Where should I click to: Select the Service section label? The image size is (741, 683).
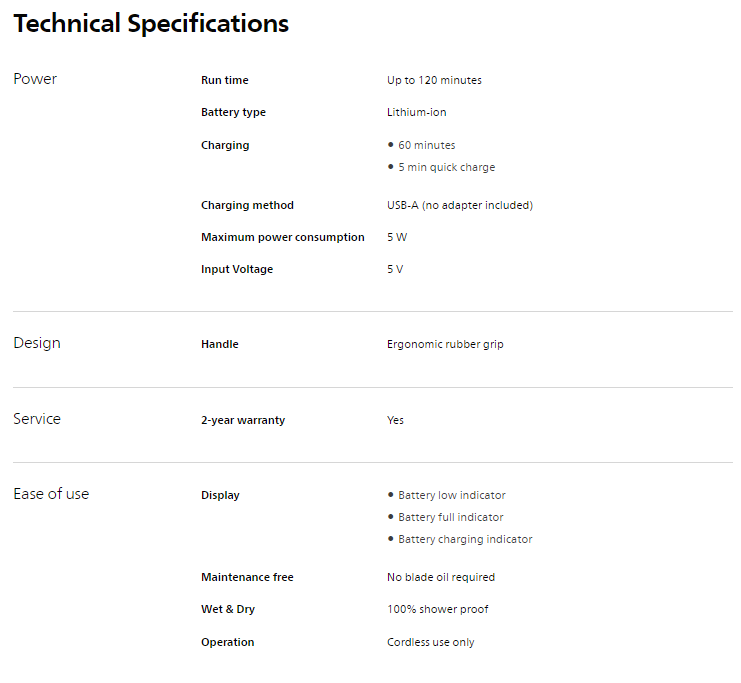[37, 419]
